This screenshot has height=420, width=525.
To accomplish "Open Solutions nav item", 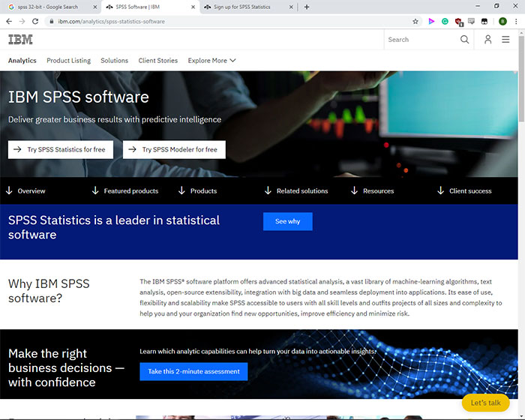I will [x=114, y=61].
